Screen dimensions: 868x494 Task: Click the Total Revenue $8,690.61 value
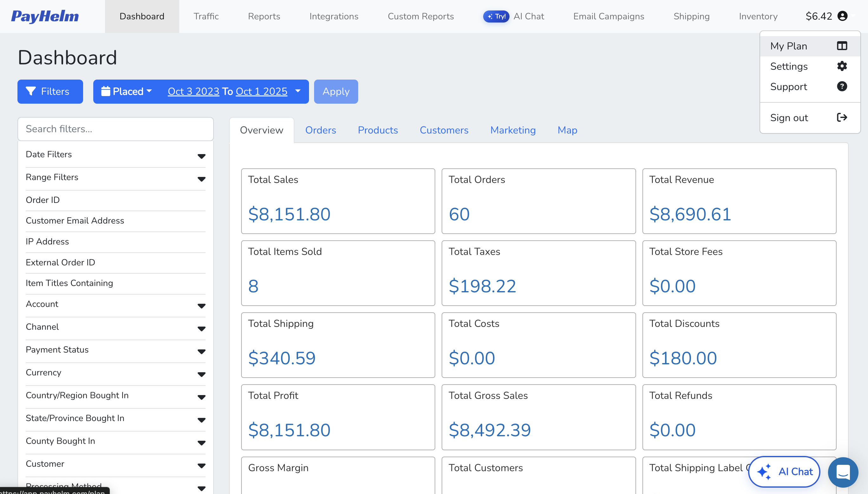click(x=690, y=214)
